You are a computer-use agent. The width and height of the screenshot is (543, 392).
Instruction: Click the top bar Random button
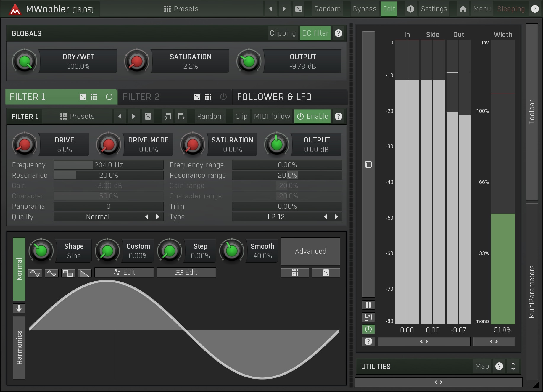[327, 9]
